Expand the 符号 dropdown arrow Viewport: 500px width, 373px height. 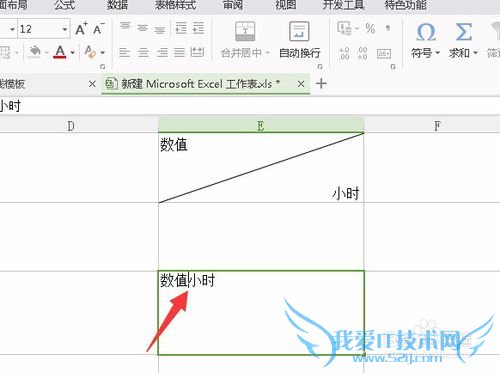click(437, 53)
